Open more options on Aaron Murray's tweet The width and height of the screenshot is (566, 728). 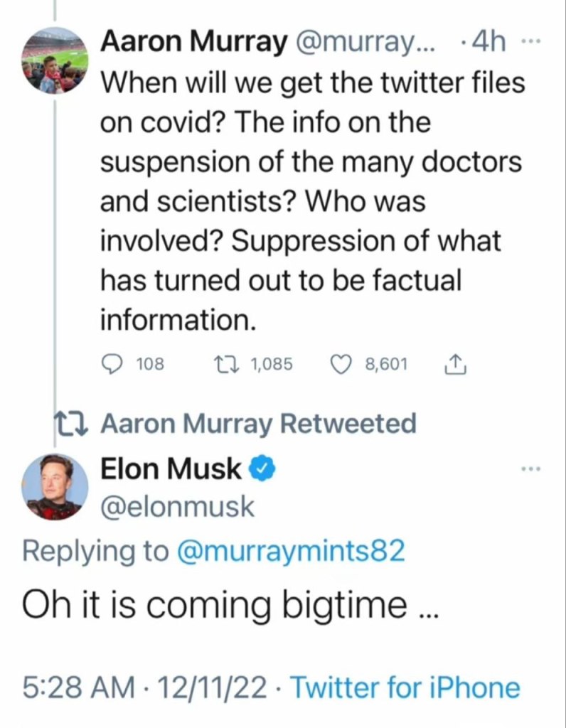(526, 42)
